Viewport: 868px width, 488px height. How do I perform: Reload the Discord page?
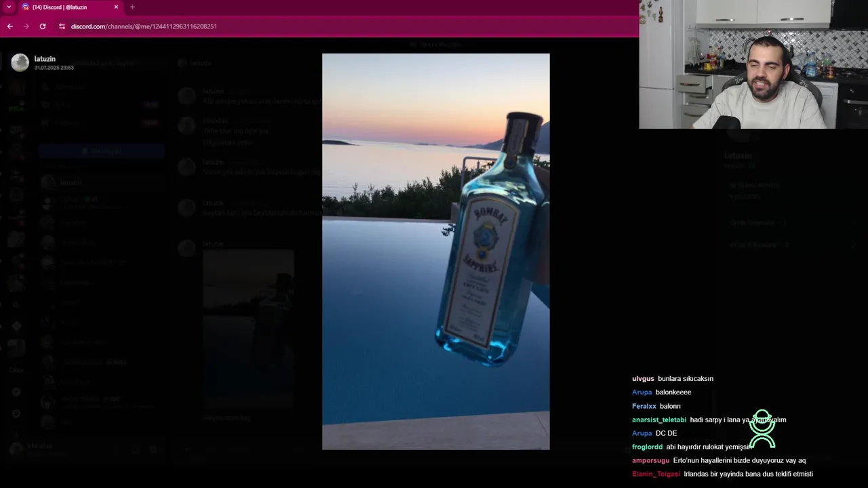[43, 26]
